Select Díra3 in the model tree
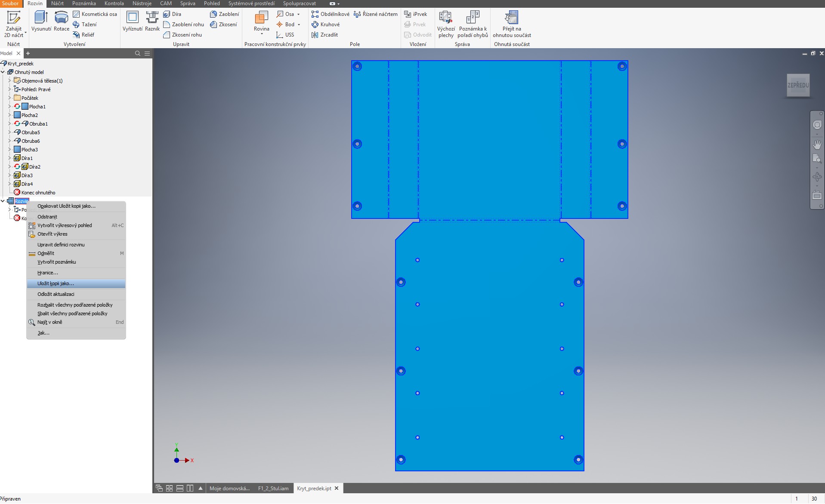The height and width of the screenshot is (504, 825). coord(27,175)
